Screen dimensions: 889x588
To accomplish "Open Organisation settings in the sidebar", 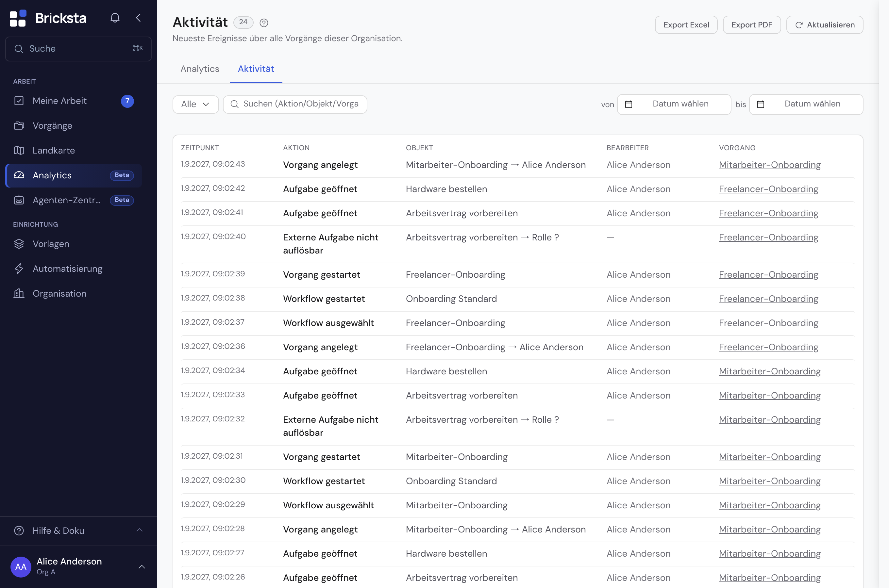I will (x=74, y=293).
